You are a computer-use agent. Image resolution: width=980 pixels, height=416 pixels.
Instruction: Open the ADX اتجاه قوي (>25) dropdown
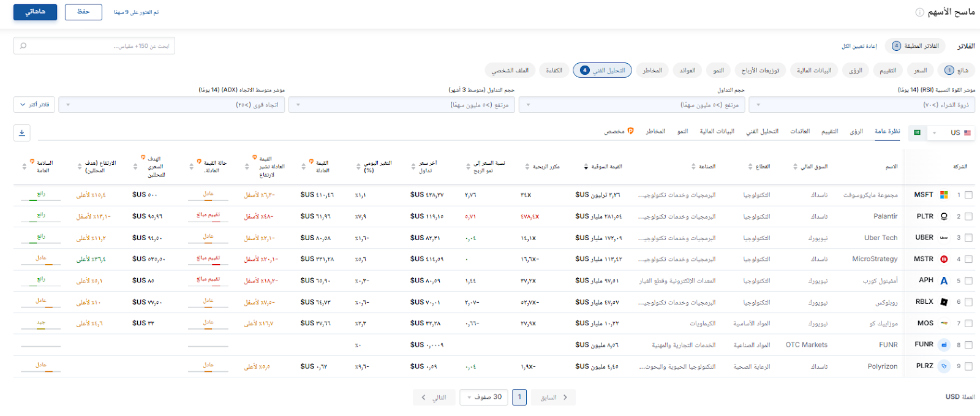[x=171, y=105]
